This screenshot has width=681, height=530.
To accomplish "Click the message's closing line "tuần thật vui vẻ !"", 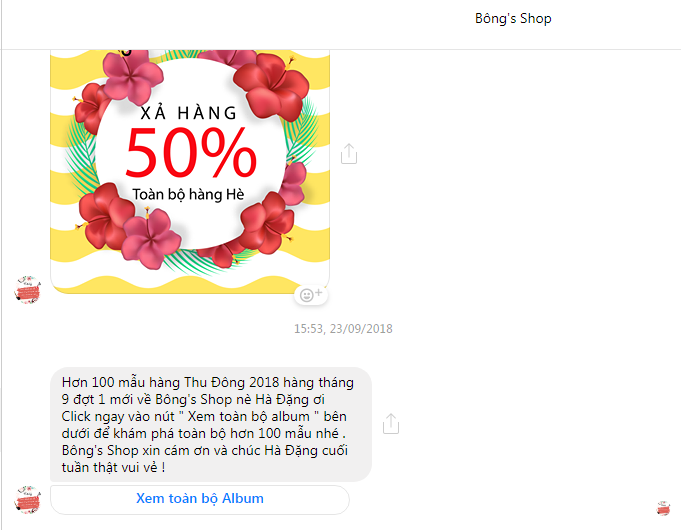I will (113, 467).
